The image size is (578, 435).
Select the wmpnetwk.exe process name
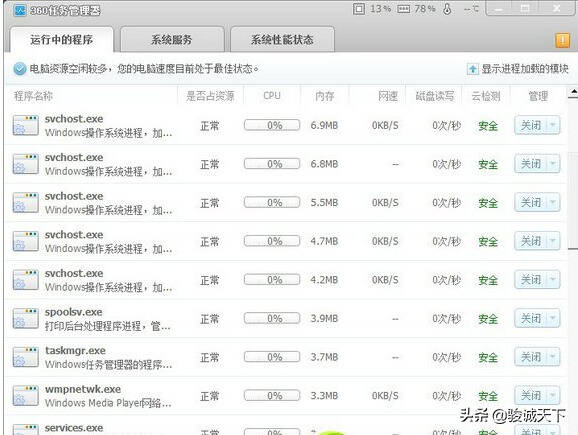83,389
